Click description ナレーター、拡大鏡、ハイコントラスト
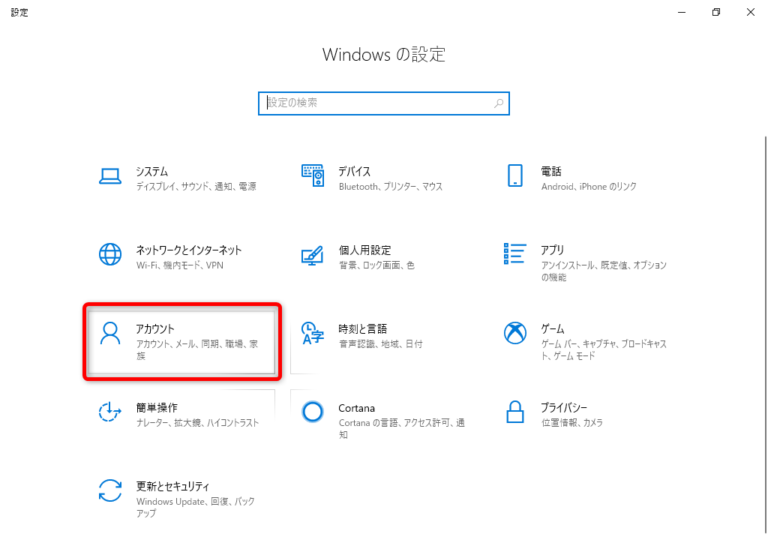 [x=197, y=423]
